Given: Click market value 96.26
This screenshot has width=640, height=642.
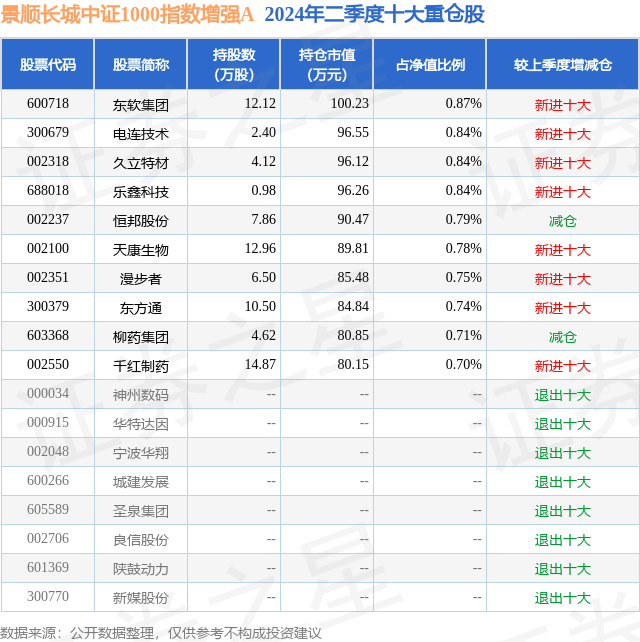Looking at the screenshot, I should [x=353, y=190].
